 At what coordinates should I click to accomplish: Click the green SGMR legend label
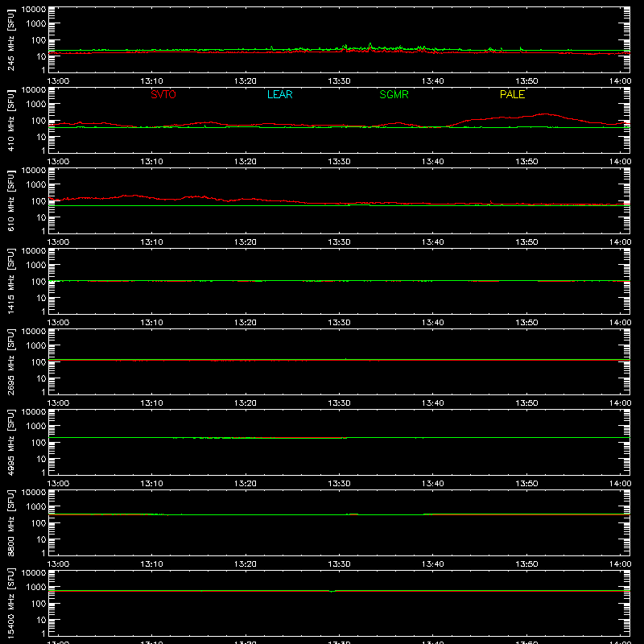click(x=394, y=94)
